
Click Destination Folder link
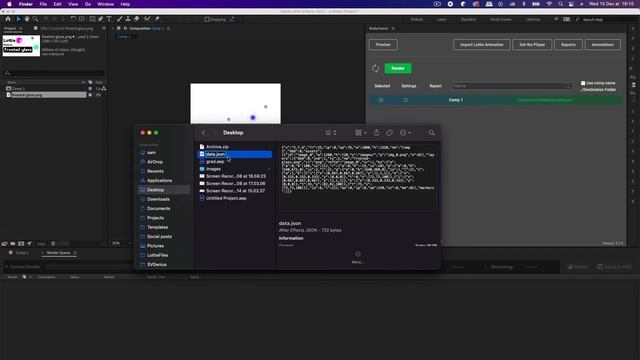click(x=599, y=90)
